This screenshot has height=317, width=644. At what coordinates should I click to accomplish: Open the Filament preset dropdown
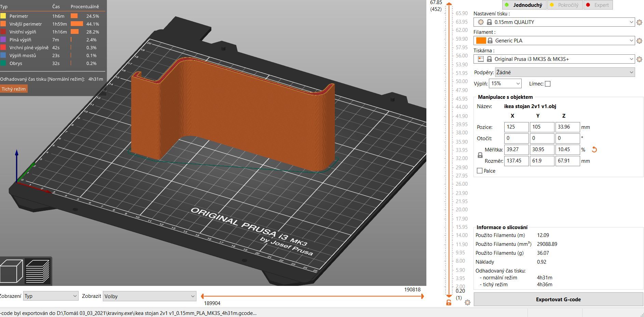pyautogui.click(x=554, y=40)
